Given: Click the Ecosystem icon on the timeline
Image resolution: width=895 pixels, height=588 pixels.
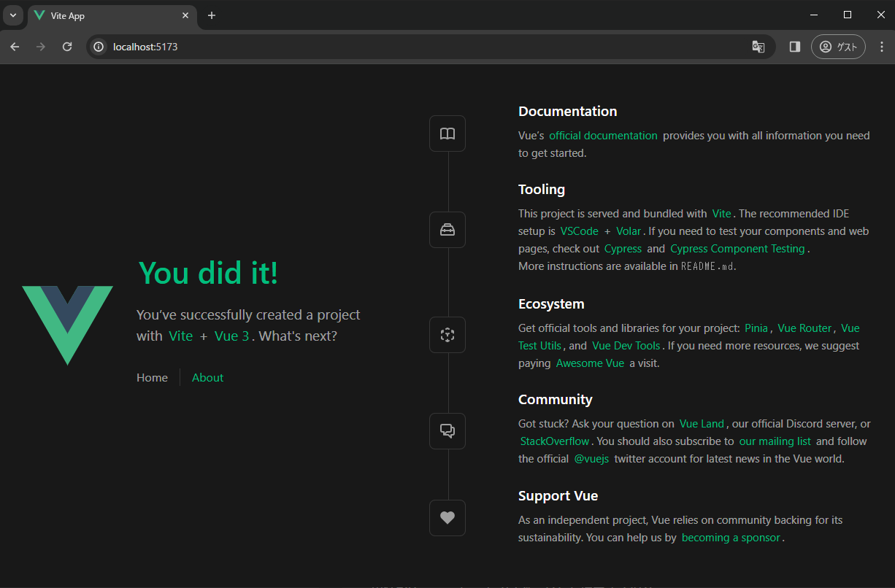Looking at the screenshot, I should [x=447, y=334].
